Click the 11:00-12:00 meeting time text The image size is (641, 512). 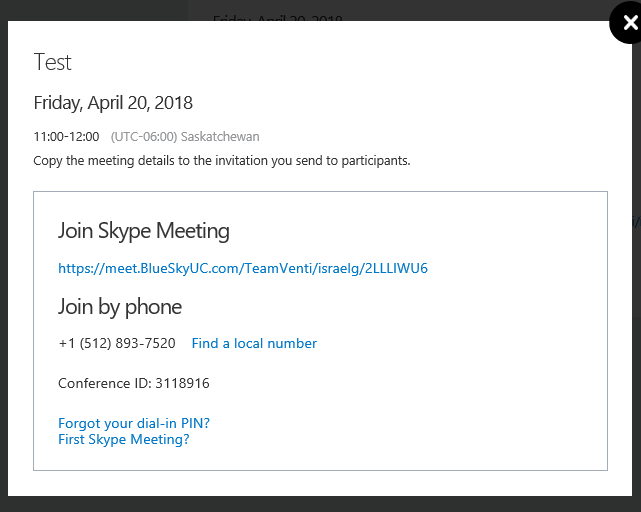coord(66,137)
